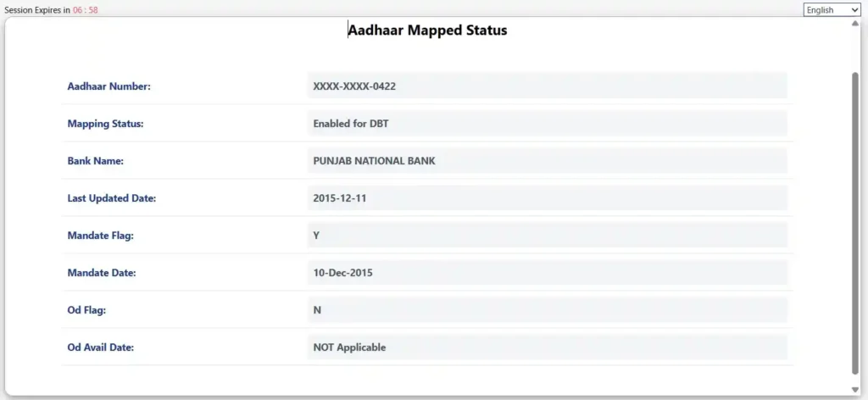
Task: Click the scrollbar up arrow
Action: (854, 23)
